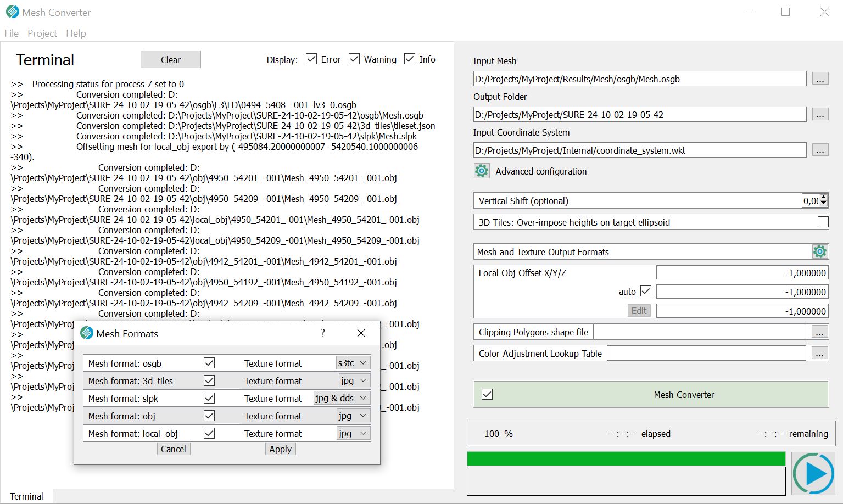Uncheck Mesh format obj
Image resolution: width=843 pixels, height=504 pixels.
(209, 416)
